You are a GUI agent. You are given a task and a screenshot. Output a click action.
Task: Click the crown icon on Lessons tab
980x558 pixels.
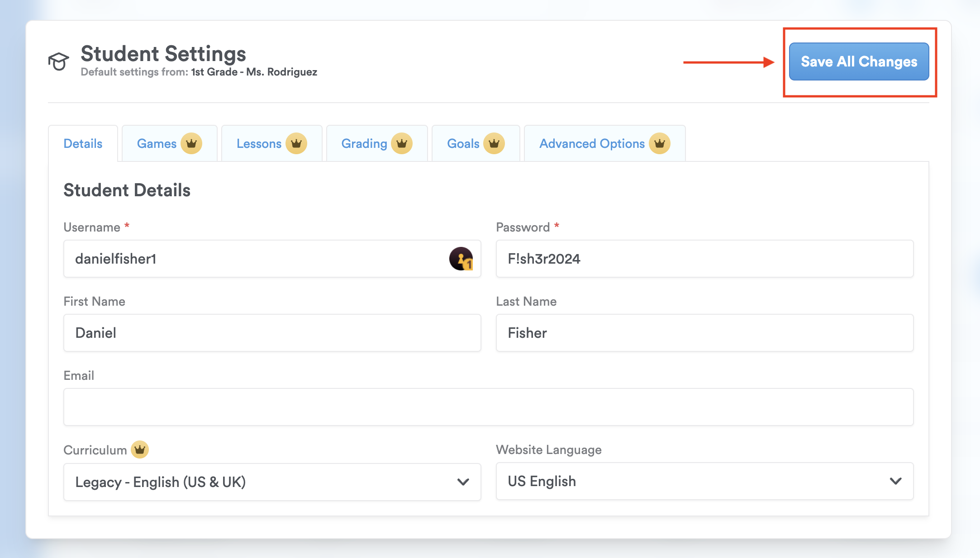[296, 144]
